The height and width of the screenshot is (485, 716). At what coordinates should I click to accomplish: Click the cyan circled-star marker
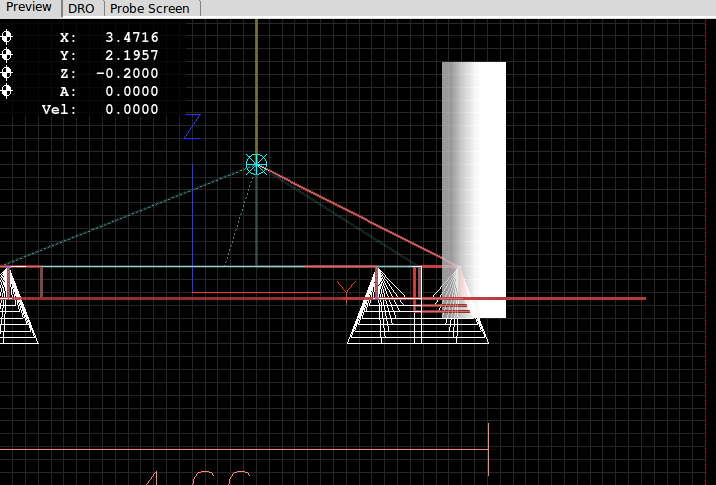(x=257, y=164)
